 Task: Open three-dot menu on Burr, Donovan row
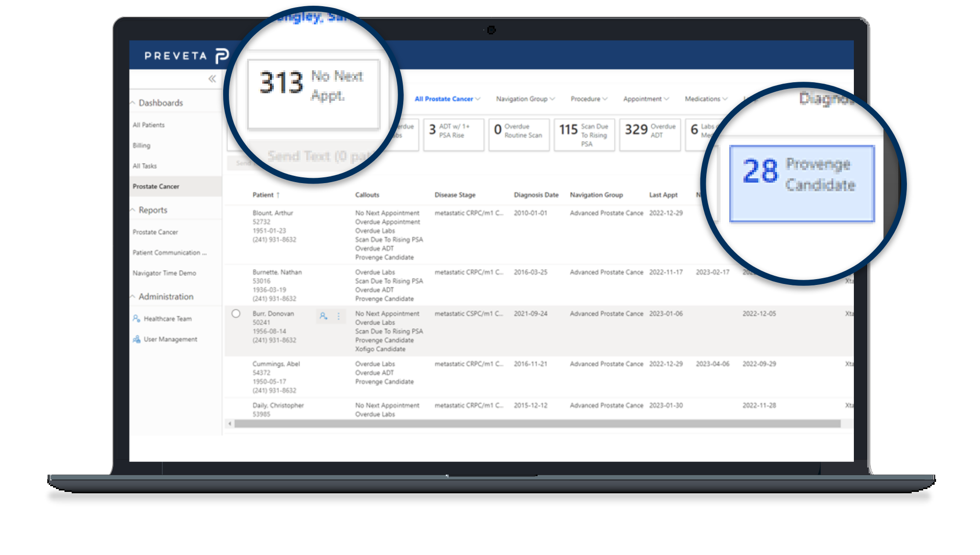pos(339,316)
